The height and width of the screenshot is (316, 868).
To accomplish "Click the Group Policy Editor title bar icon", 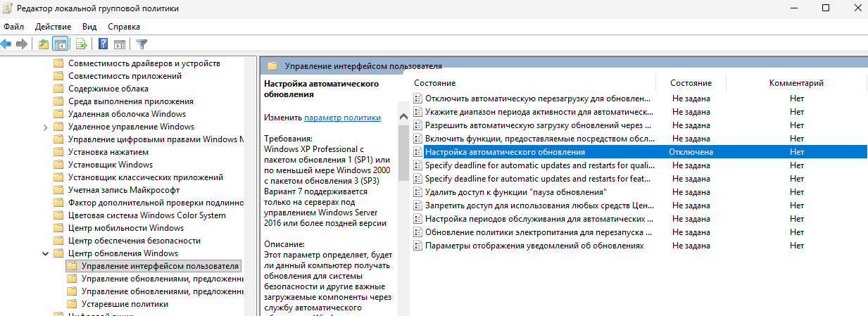I will click(9, 8).
